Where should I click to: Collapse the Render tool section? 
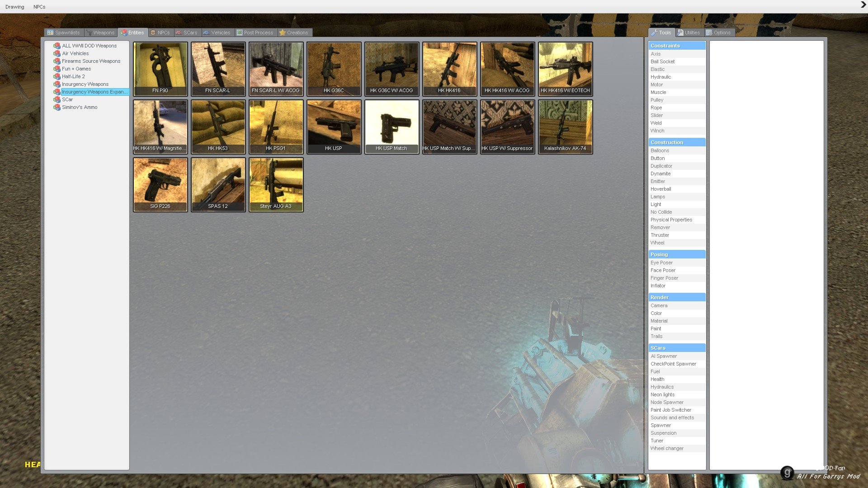(677, 297)
